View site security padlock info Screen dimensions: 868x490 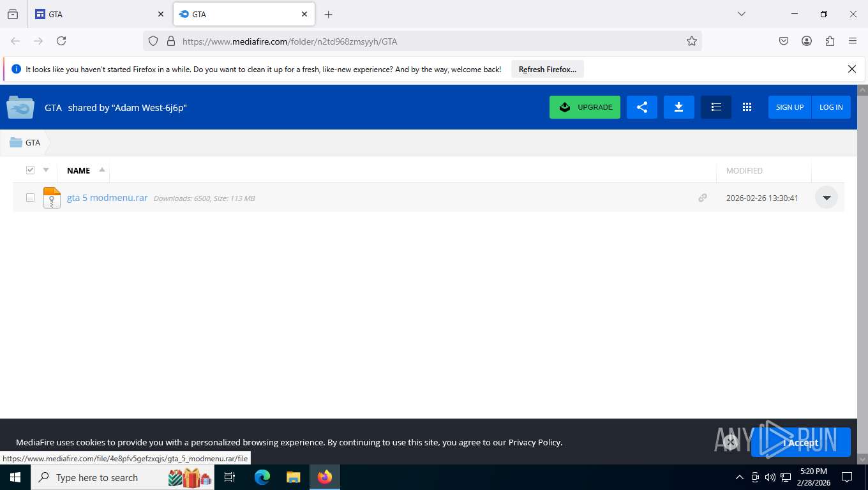pyautogui.click(x=170, y=41)
